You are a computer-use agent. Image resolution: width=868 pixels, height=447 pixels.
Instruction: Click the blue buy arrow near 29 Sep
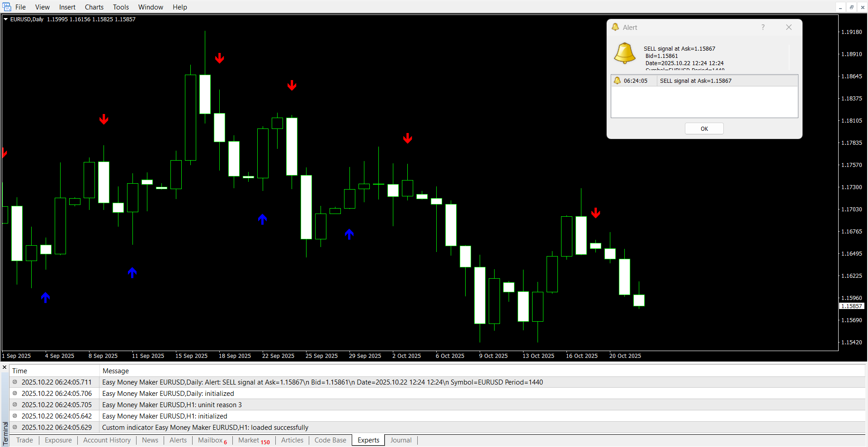click(x=349, y=234)
